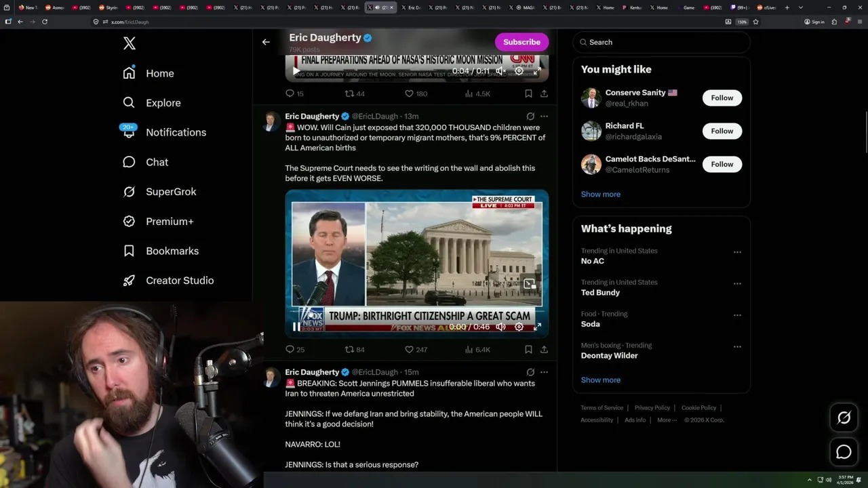Expand More footer links menu
This screenshot has height=488, width=868.
click(667, 420)
